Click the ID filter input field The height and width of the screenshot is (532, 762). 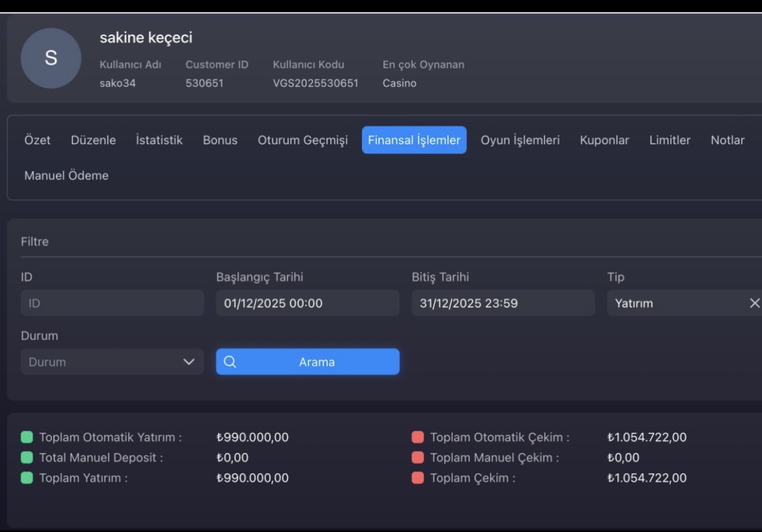point(113,303)
